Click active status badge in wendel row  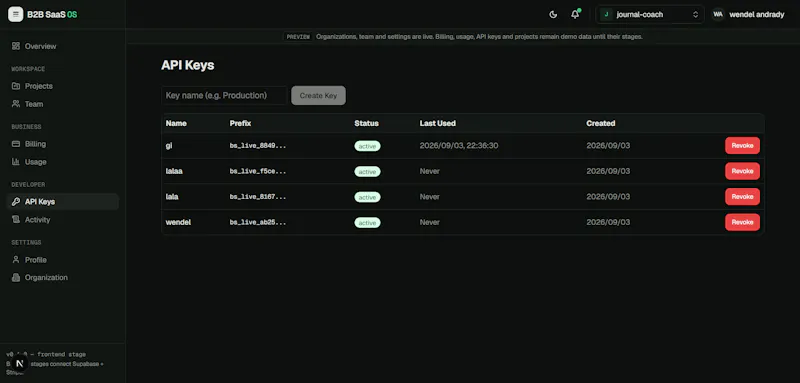click(x=367, y=222)
